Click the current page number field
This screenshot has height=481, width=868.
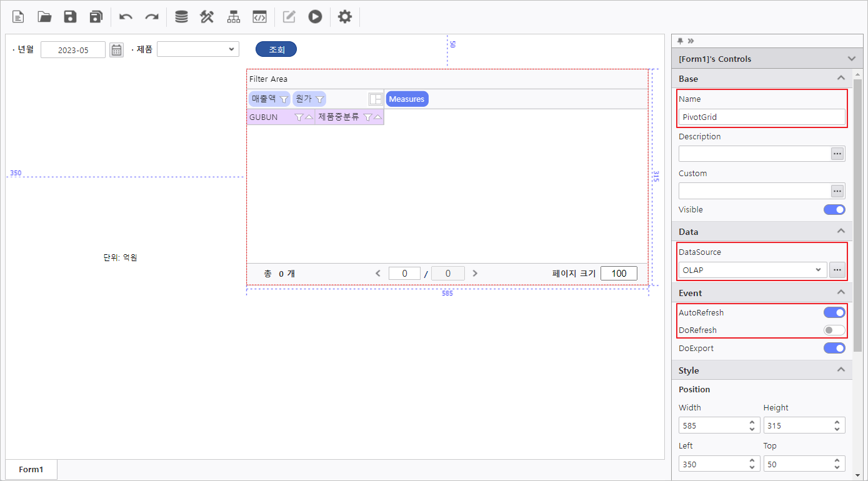[x=404, y=273]
